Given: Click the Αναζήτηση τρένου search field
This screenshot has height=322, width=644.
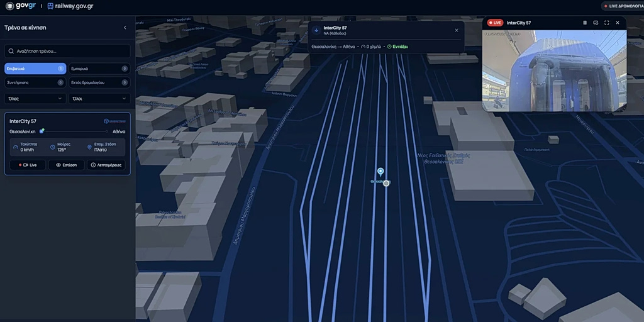Looking at the screenshot, I should click(x=67, y=51).
